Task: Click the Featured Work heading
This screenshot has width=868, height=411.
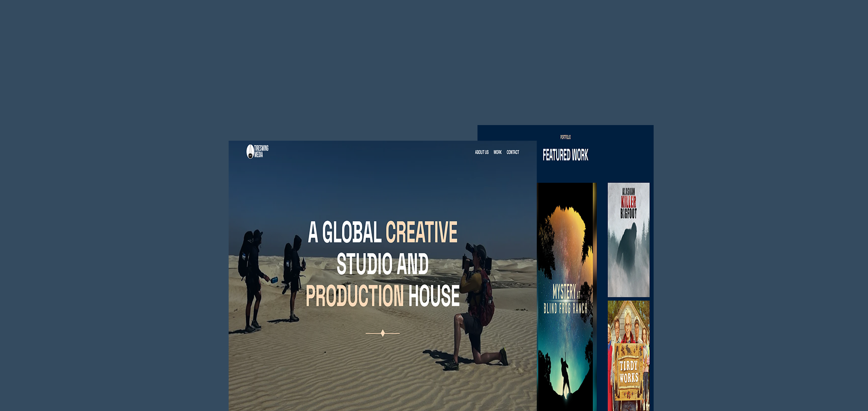Action: [x=565, y=155]
